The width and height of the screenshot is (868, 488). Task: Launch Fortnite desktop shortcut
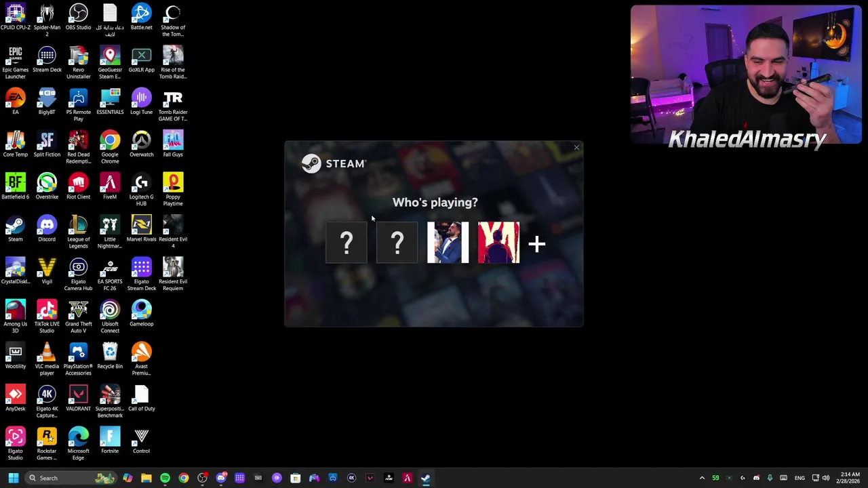pos(110,441)
